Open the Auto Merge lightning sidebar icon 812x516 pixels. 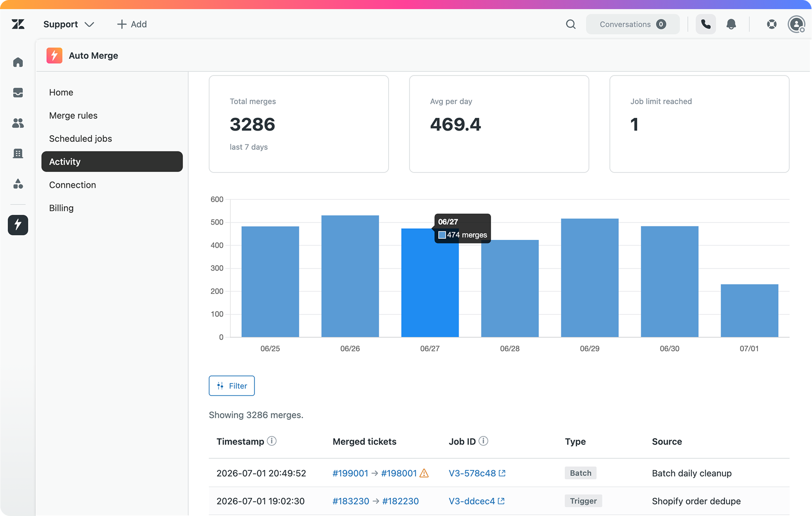(x=18, y=225)
